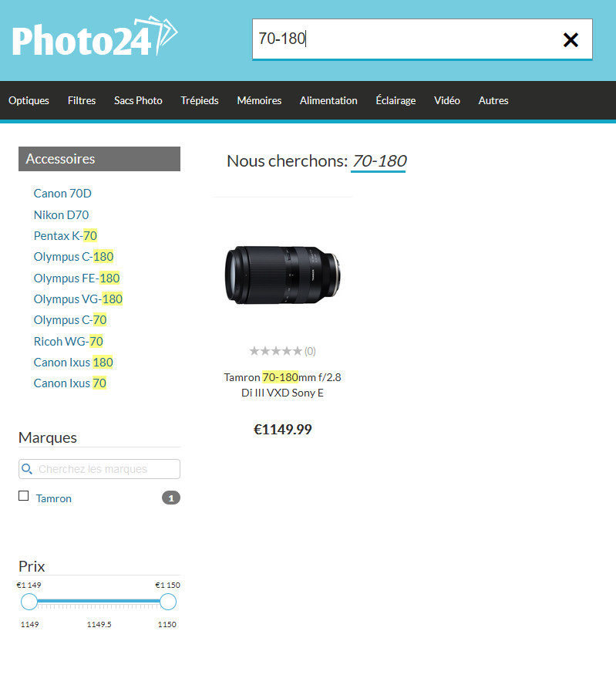616x675 pixels.
Task: Open the Sacs Photo menu
Action: 138,100
